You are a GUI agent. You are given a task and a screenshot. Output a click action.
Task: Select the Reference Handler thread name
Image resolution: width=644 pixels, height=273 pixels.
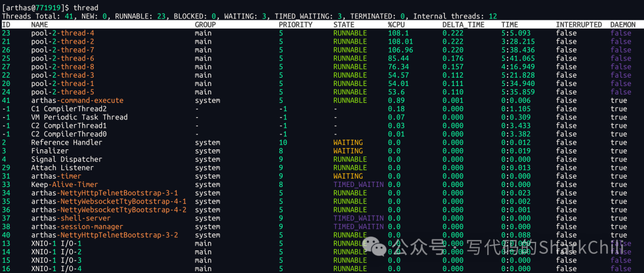(67, 142)
